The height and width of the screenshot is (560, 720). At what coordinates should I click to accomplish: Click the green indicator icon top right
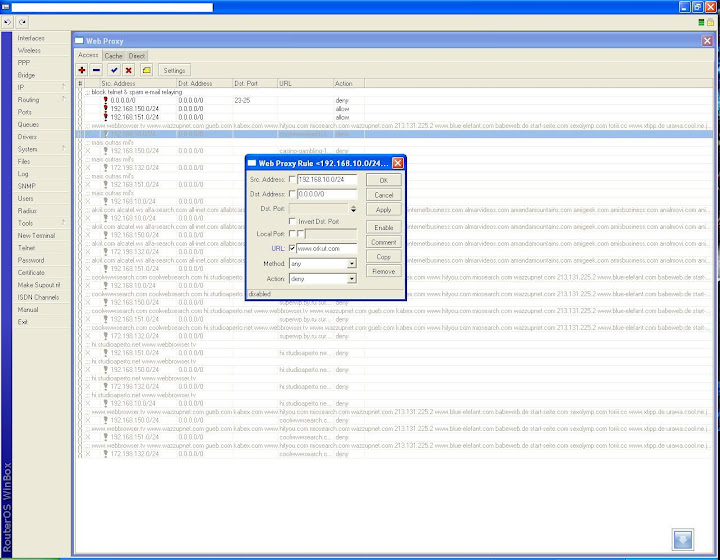point(701,22)
